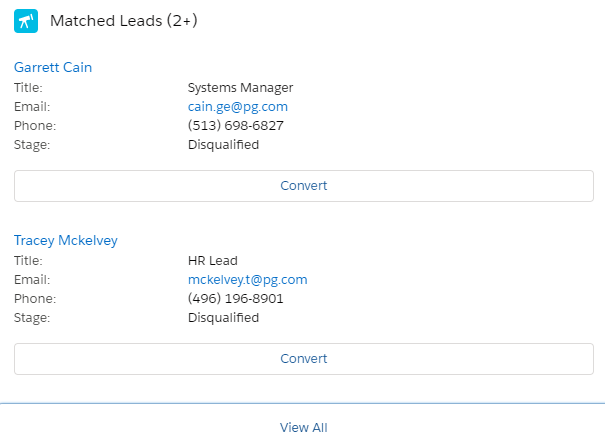
Task: Convert the Tracey Mckelvey lead
Action: (x=303, y=359)
